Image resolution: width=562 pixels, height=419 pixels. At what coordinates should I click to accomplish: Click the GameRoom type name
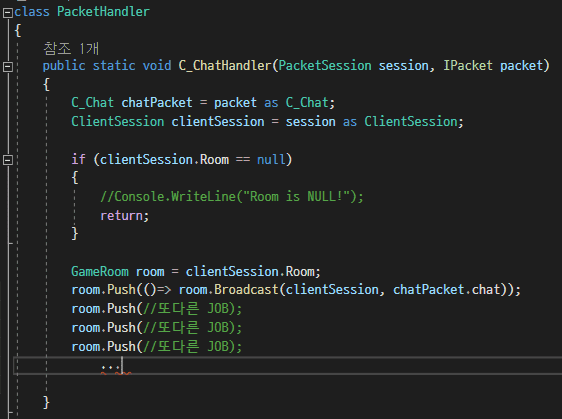pyautogui.click(x=100, y=271)
